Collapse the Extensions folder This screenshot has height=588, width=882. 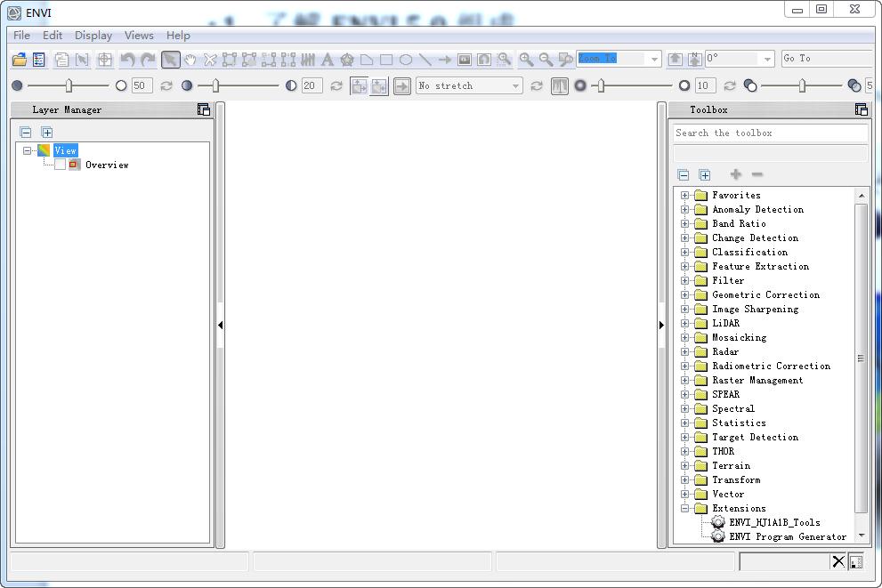tap(684, 508)
